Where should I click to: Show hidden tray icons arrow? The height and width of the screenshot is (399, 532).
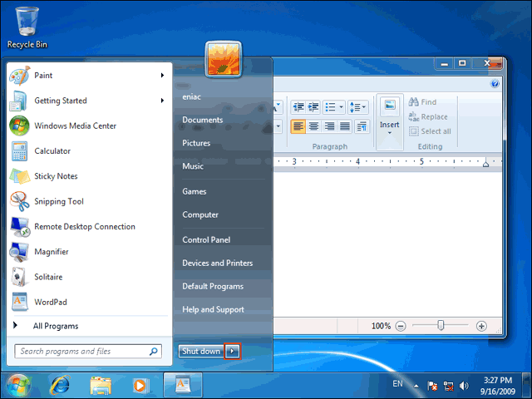click(x=416, y=386)
